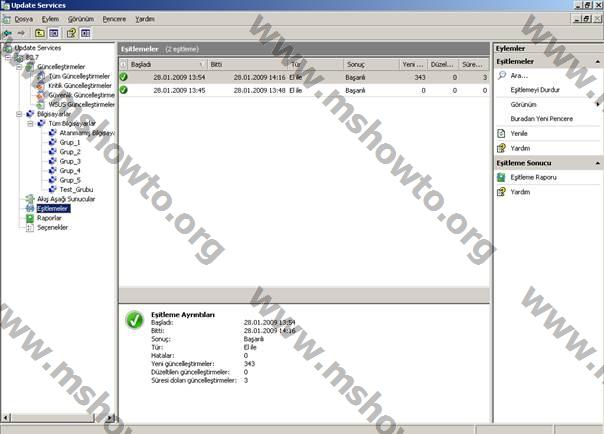This screenshot has height=434, width=604.
Task: Select Update Services root node
Action: click(38, 48)
